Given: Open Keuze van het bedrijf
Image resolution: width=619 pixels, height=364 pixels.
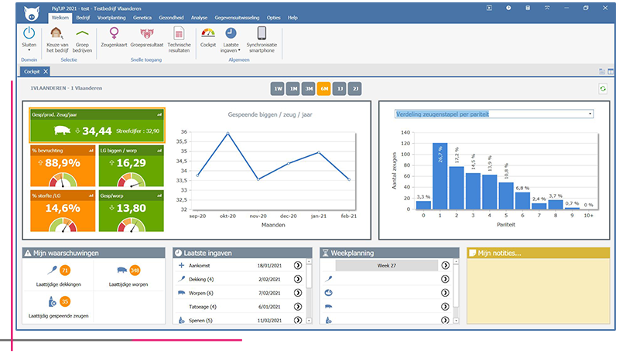Looking at the screenshot, I should click(x=57, y=33).
